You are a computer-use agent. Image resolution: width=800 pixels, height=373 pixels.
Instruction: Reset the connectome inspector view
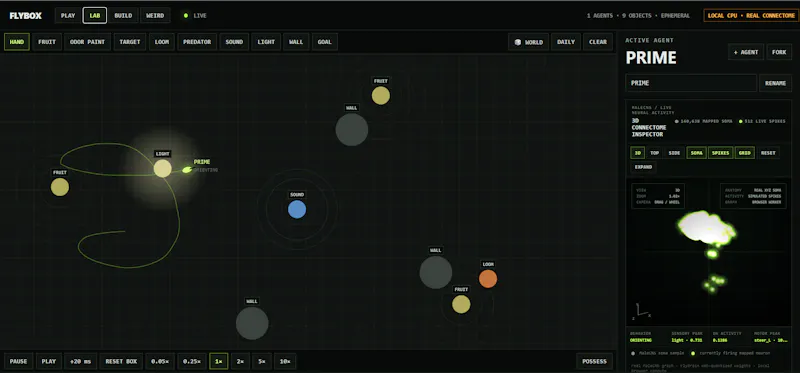[x=768, y=153]
